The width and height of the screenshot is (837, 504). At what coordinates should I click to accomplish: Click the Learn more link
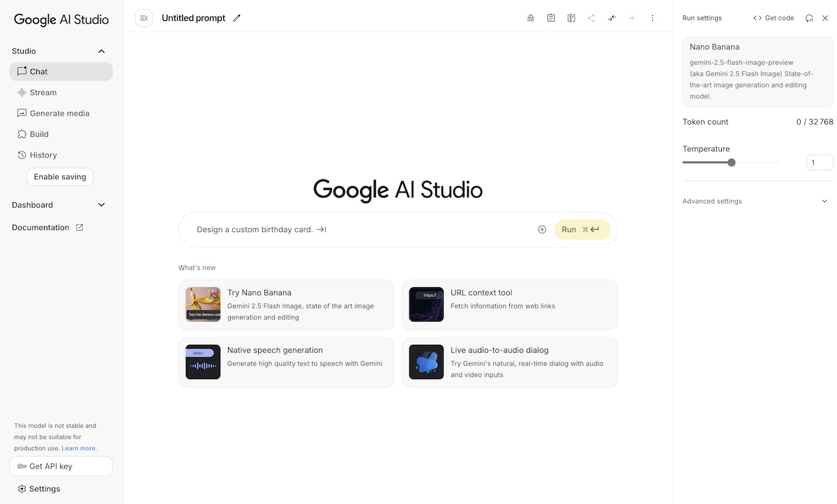pyautogui.click(x=78, y=448)
